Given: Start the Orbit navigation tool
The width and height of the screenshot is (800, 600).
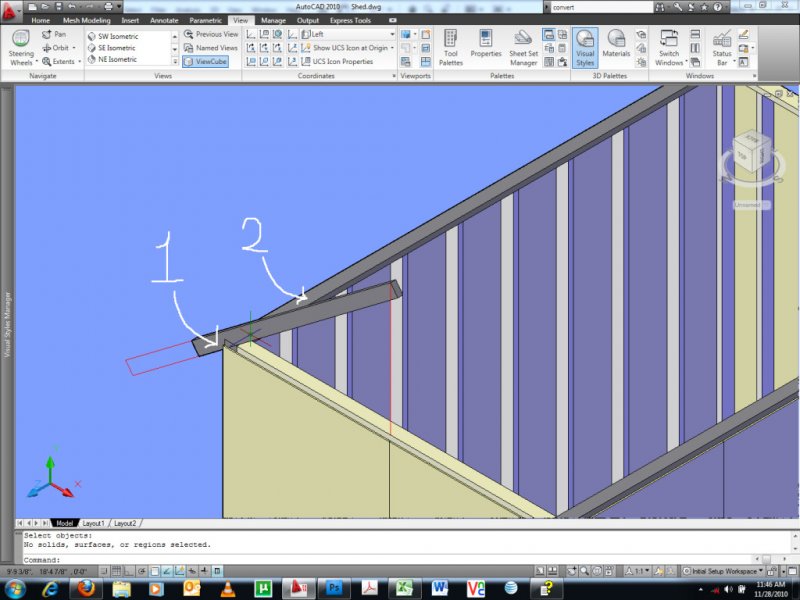Looking at the screenshot, I should pyautogui.click(x=56, y=47).
